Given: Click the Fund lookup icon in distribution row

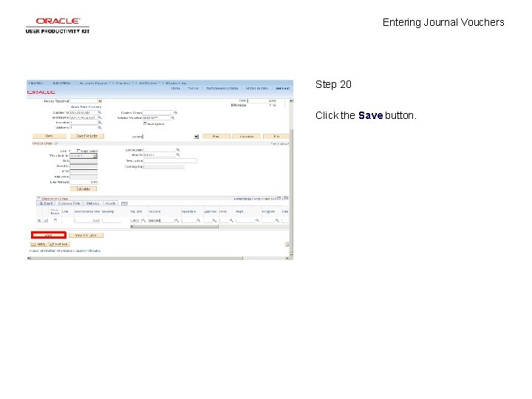Looking at the screenshot, I should pyautogui.click(x=231, y=220).
